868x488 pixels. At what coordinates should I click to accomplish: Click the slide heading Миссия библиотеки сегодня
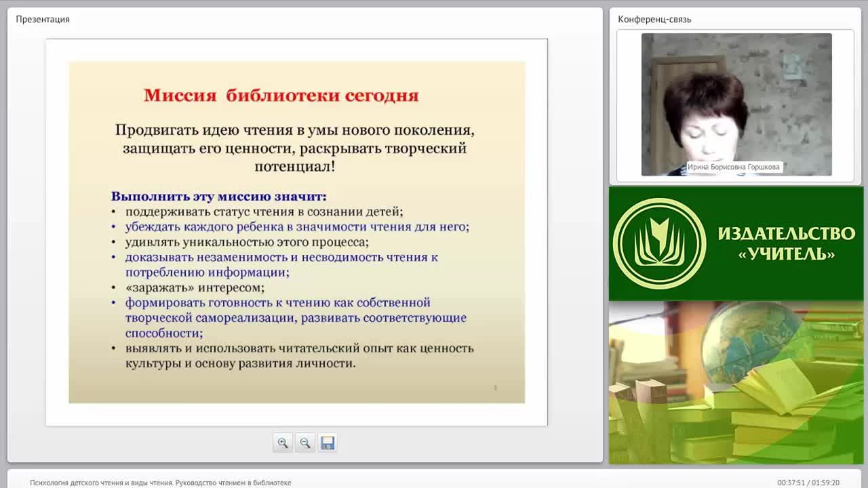click(281, 95)
